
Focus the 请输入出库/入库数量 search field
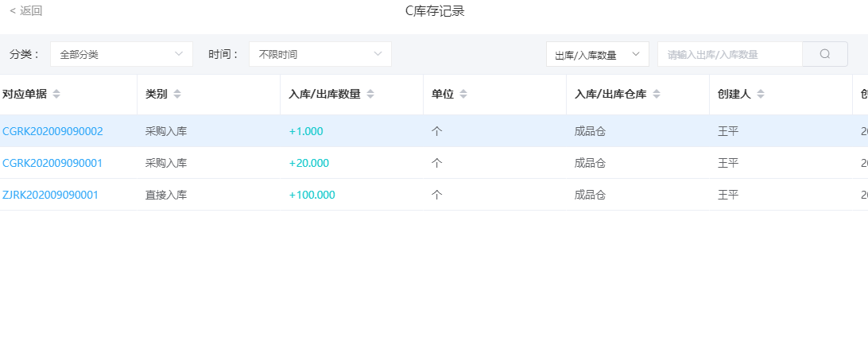tap(730, 54)
